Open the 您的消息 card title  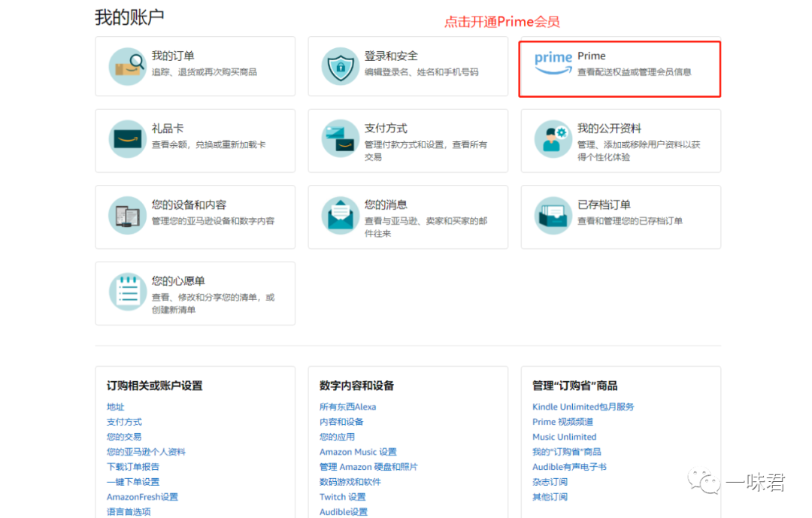coord(386,204)
